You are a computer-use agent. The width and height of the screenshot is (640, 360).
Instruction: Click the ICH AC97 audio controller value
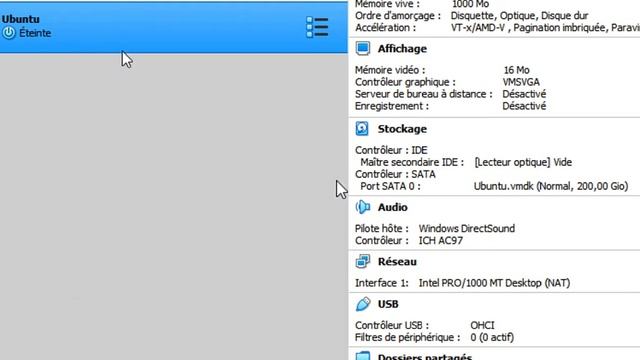(x=441, y=240)
